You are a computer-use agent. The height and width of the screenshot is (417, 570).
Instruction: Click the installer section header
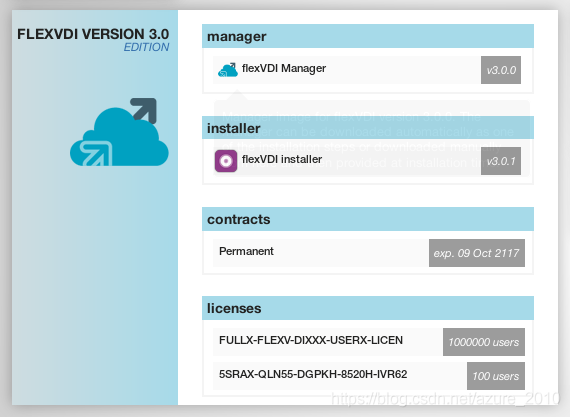[x=368, y=128]
